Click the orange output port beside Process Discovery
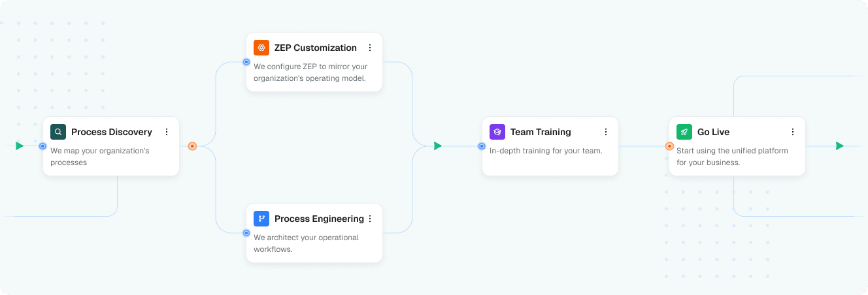This screenshot has width=868, height=295. [x=192, y=146]
